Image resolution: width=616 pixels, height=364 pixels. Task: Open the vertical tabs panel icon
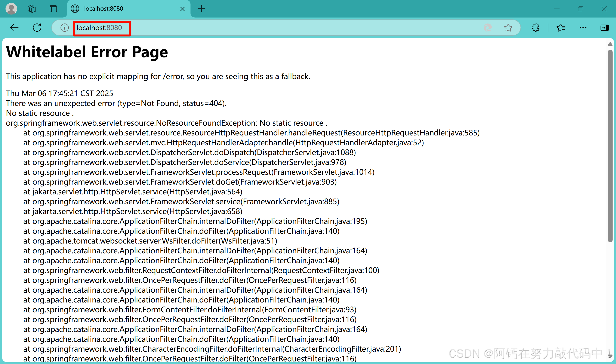pyautogui.click(x=53, y=8)
